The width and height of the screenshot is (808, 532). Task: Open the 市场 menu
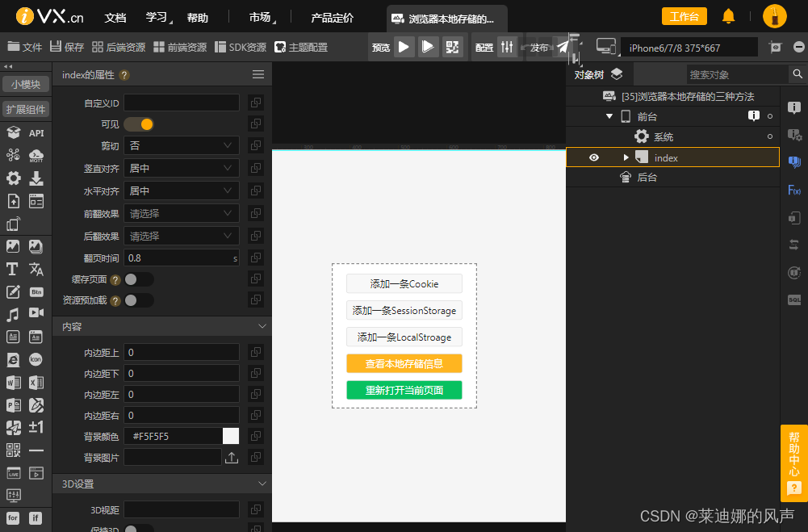coord(260,18)
